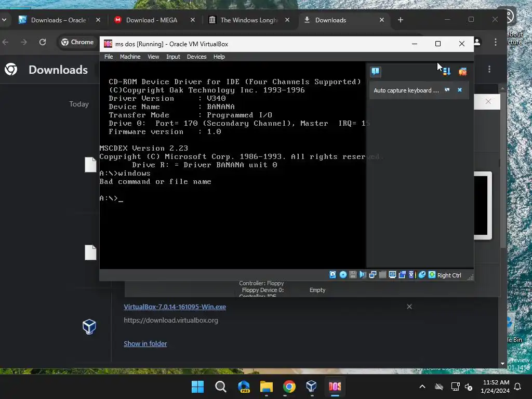Open Chrome main three-dot menu
Viewport: 532px width, 399px height.
(x=496, y=42)
